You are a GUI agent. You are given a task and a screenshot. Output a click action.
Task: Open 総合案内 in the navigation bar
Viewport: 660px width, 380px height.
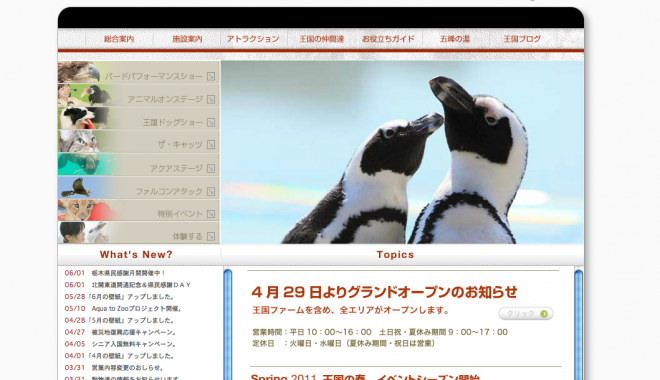(x=119, y=39)
